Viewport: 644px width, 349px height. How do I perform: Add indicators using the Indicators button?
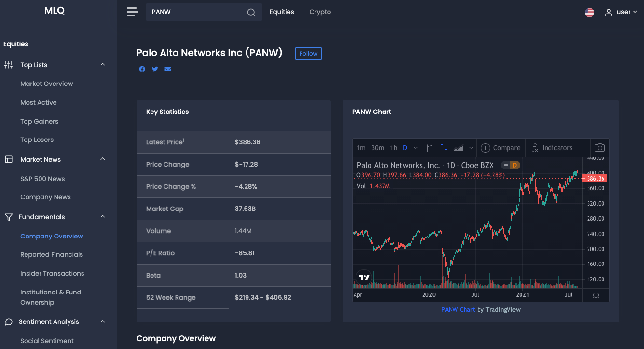[x=551, y=148]
